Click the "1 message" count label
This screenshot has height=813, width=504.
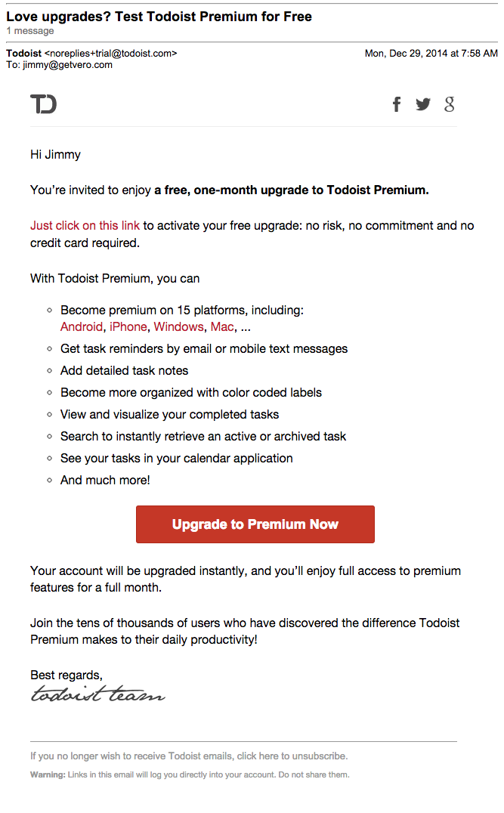30,31
